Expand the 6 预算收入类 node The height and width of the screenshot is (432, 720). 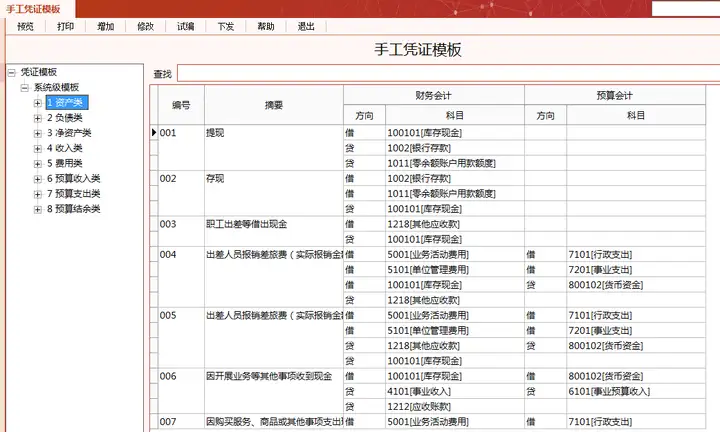point(38,179)
